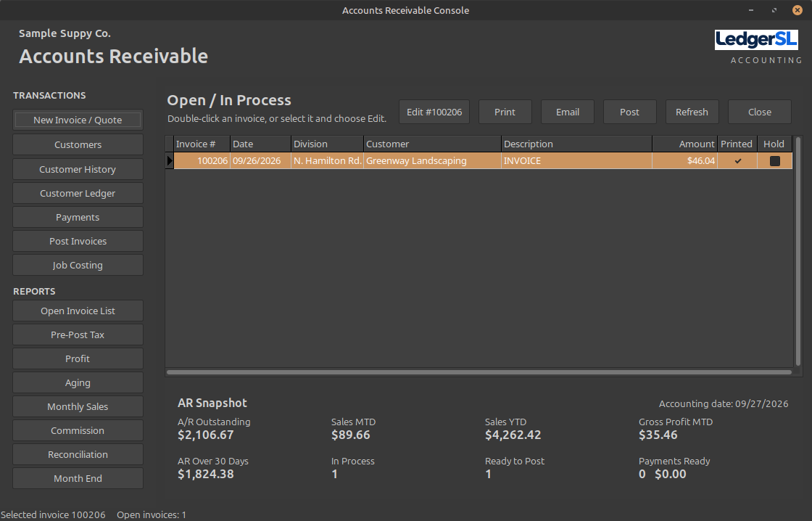Sort by the Invoice # column header
The width and height of the screenshot is (812, 521).
[202, 144]
